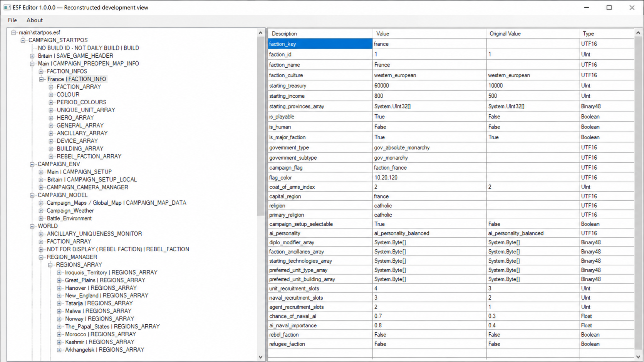The image size is (644, 362).
Task: Select the faction_key description cell
Action: (x=320, y=44)
